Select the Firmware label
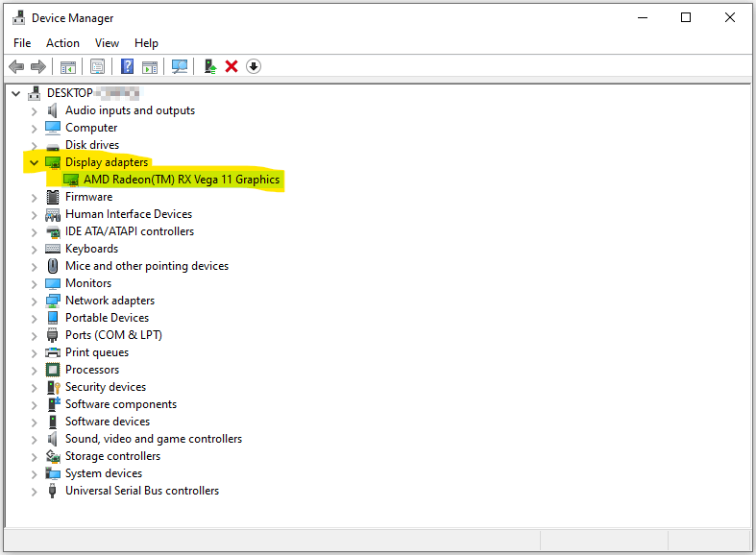The height and width of the screenshot is (555, 756). click(88, 197)
